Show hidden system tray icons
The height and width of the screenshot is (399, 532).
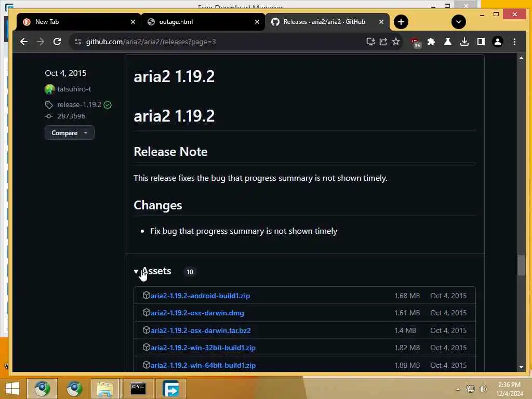point(458,389)
